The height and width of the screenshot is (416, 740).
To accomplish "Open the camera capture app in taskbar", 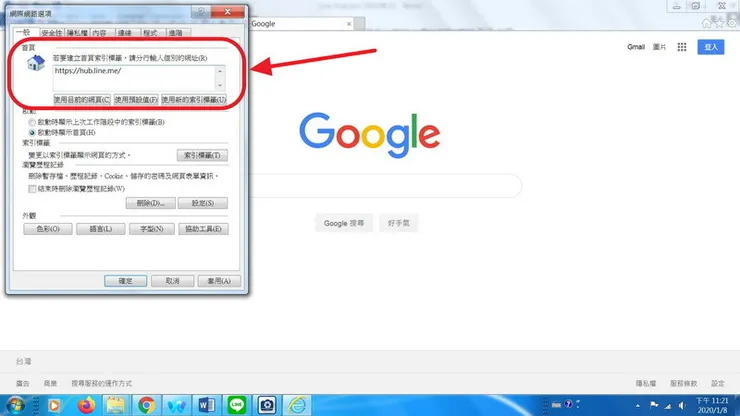I will pos(267,405).
